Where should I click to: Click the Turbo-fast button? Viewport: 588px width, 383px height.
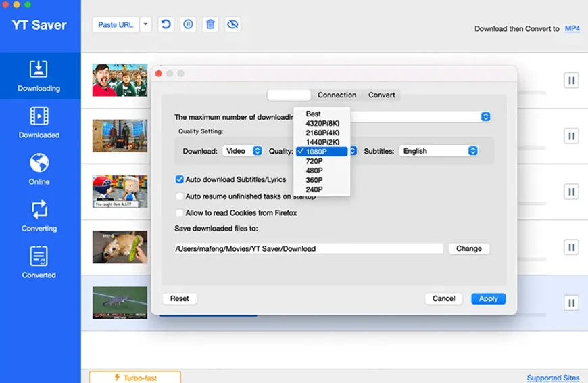coord(135,377)
